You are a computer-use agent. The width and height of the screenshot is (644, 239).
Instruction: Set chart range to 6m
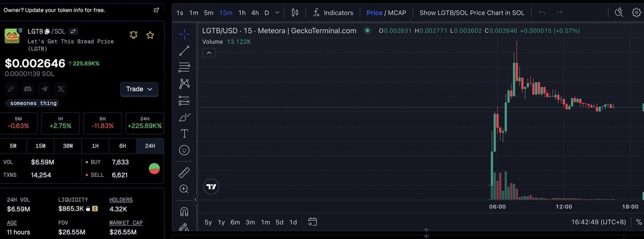pyautogui.click(x=235, y=222)
